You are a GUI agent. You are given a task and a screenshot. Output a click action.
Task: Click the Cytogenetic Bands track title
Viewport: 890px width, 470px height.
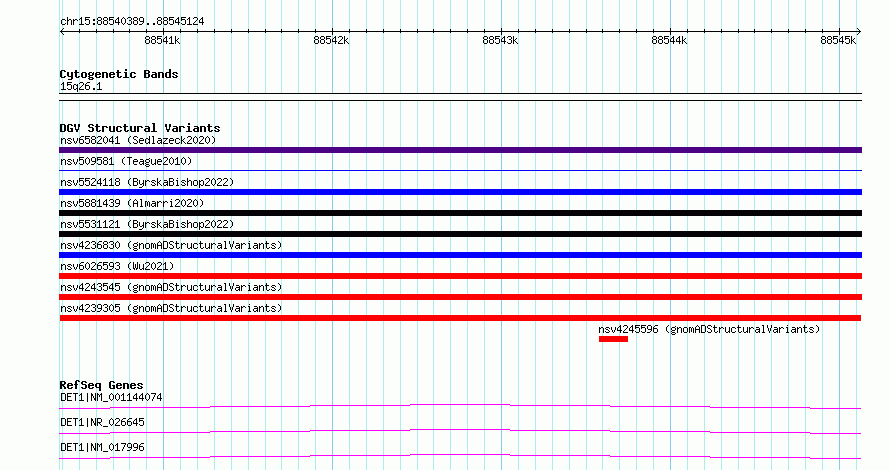(119, 74)
